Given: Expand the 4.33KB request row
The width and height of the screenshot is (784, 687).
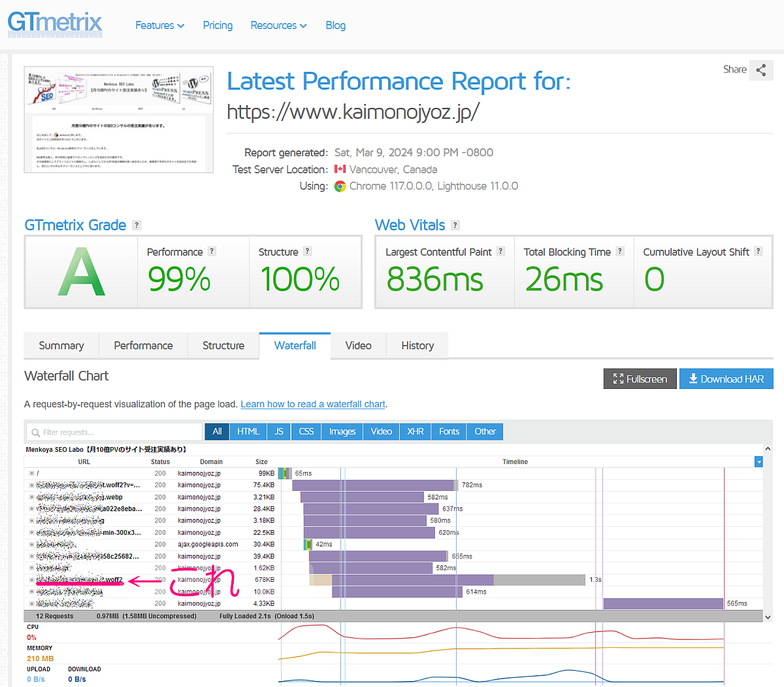Looking at the screenshot, I should (x=31, y=603).
